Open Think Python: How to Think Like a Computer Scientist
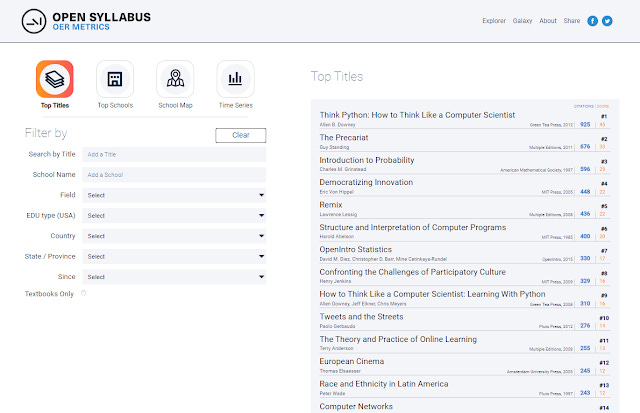The image size is (640, 413). (x=417, y=115)
